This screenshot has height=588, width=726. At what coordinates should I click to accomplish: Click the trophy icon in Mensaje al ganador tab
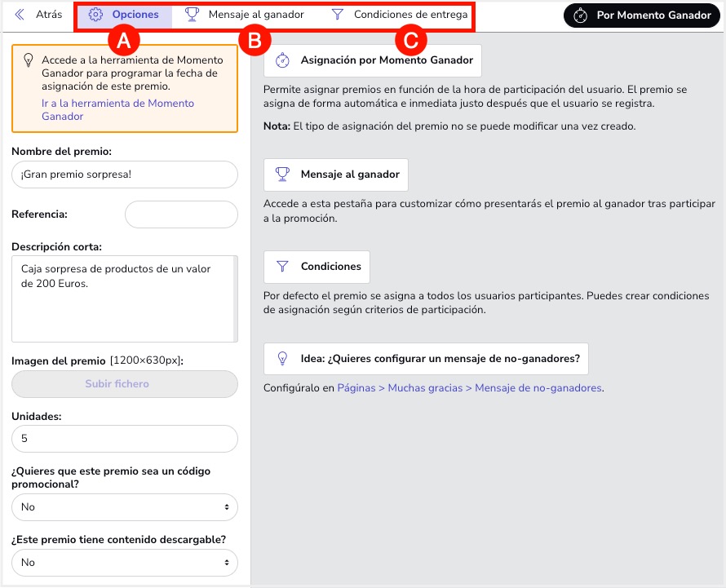point(192,15)
